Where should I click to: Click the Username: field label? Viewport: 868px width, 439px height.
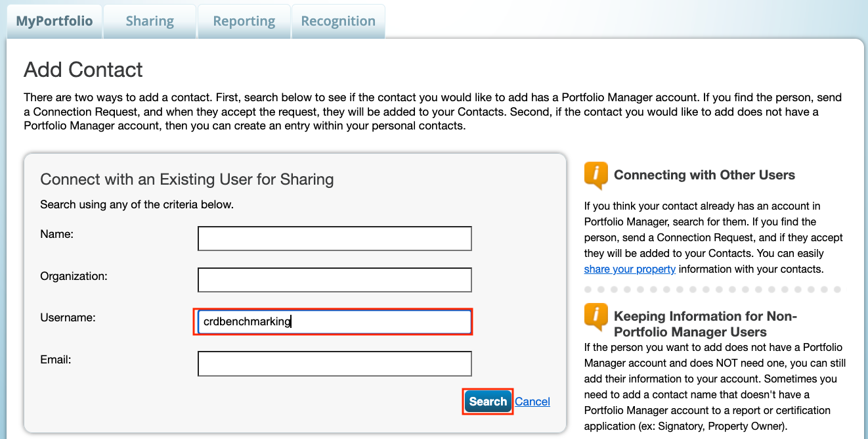coord(68,317)
